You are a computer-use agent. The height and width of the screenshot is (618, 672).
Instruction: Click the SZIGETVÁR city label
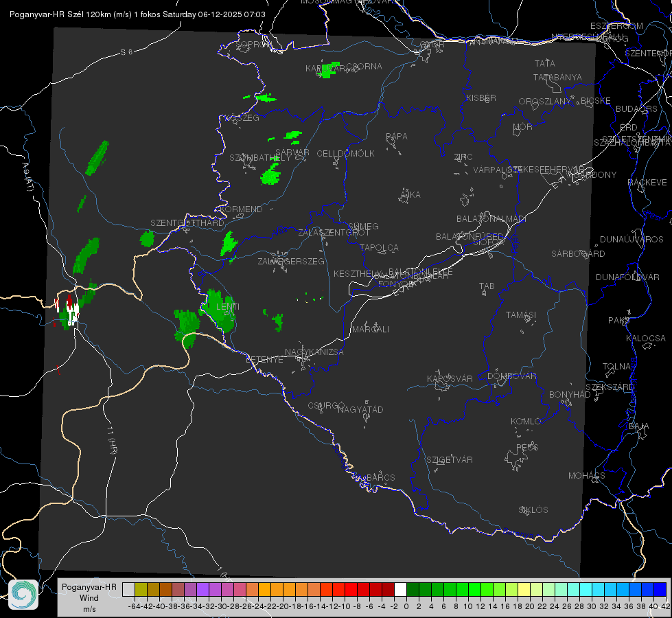coord(450,459)
